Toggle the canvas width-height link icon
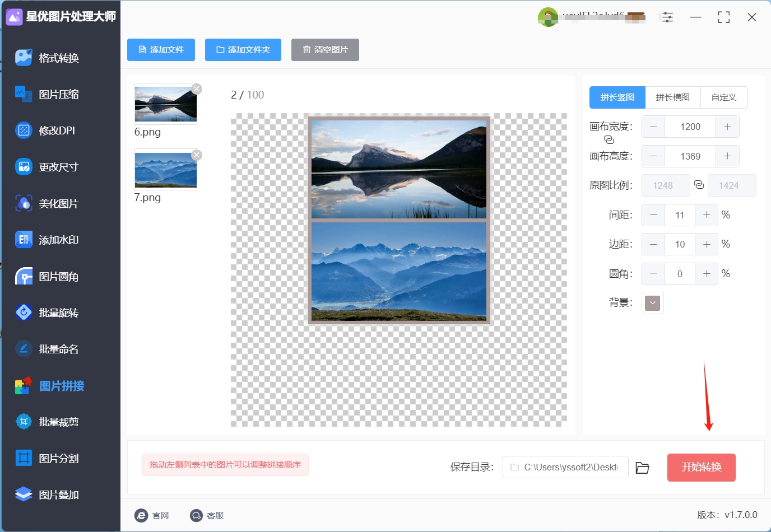 [x=609, y=140]
